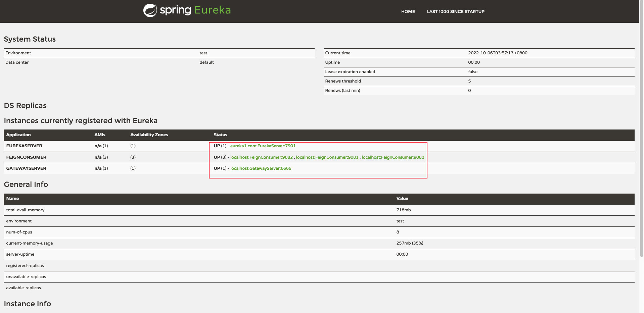Open localhost:GatewayServer:6666 instance link
The width and height of the screenshot is (644, 313).
(261, 168)
